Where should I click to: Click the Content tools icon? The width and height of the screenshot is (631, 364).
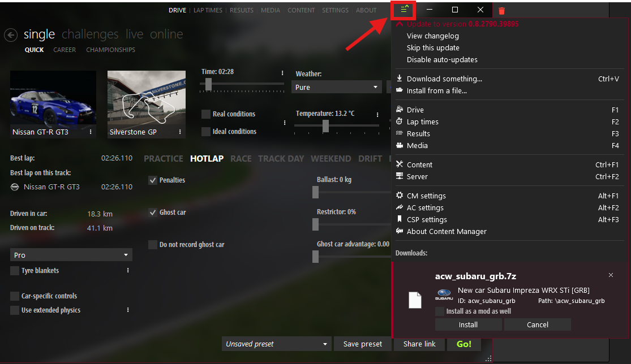[x=399, y=164]
